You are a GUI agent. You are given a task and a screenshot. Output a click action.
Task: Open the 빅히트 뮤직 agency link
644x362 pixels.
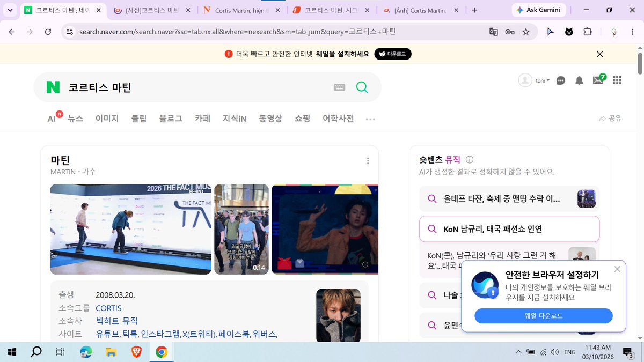(x=116, y=321)
